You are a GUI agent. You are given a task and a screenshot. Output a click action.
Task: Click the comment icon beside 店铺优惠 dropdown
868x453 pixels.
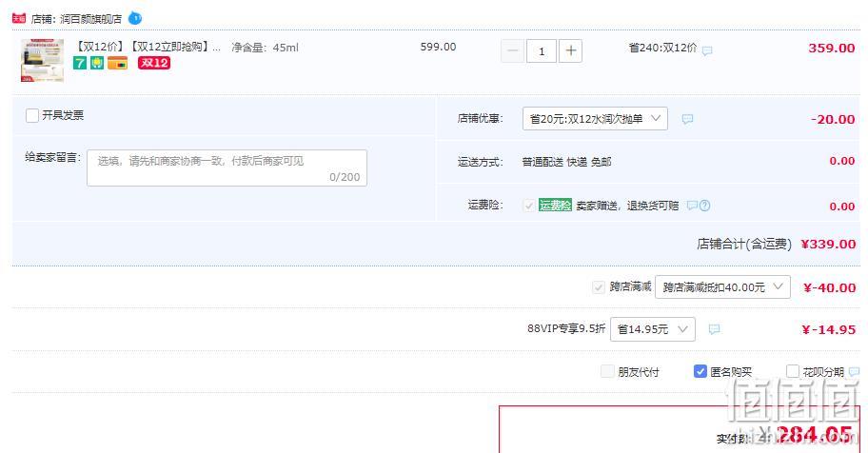pos(687,119)
